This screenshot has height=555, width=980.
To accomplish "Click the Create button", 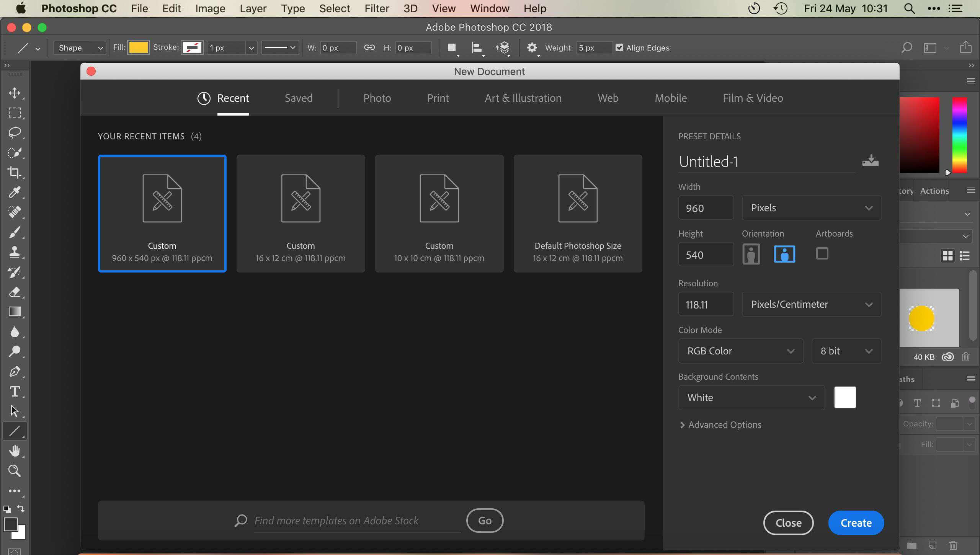I will click(856, 523).
